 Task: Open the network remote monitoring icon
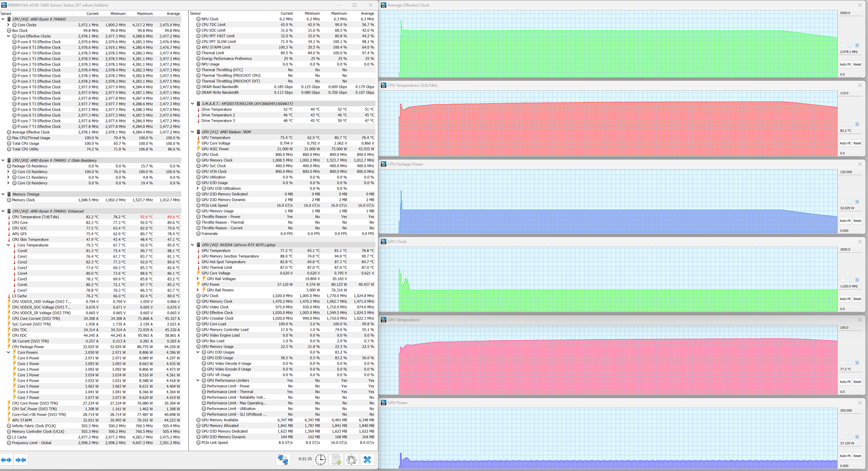282,459
